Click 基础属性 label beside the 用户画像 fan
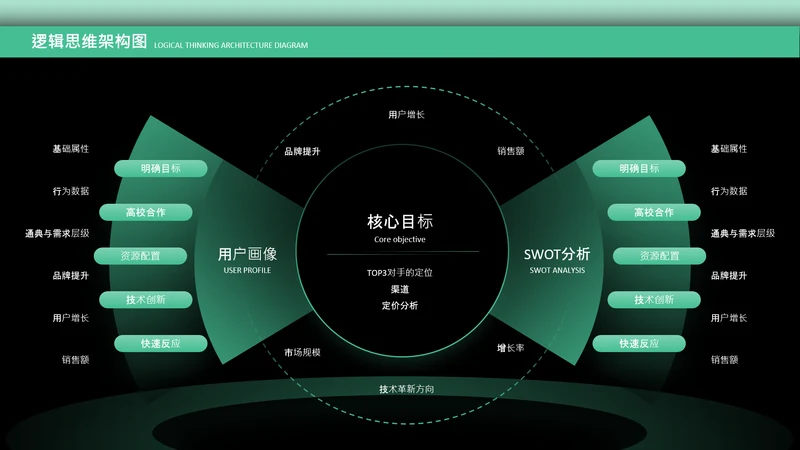The image size is (800, 450). [70, 149]
